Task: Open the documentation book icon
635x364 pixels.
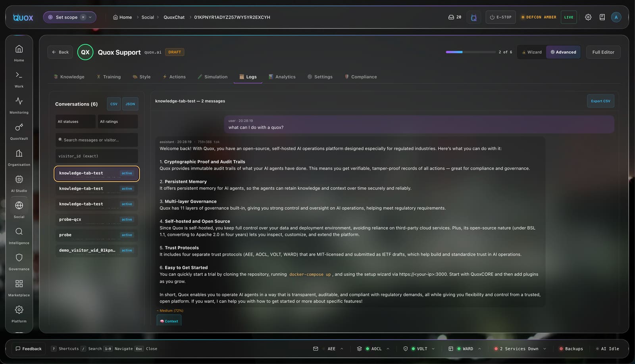Action: click(602, 17)
